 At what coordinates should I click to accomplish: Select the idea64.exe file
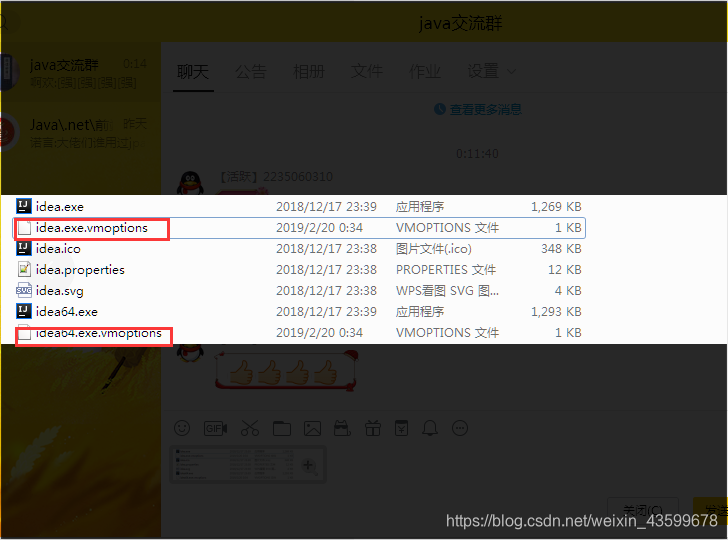click(299, 312)
